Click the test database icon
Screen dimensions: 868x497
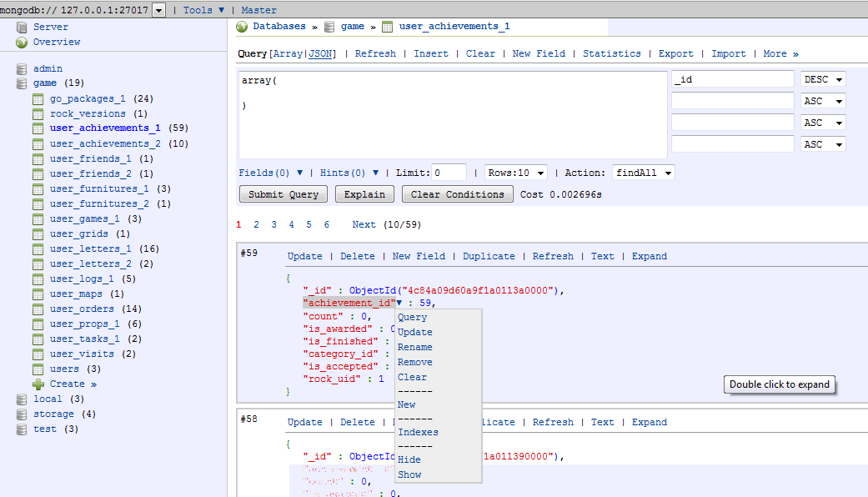pyautogui.click(x=22, y=429)
